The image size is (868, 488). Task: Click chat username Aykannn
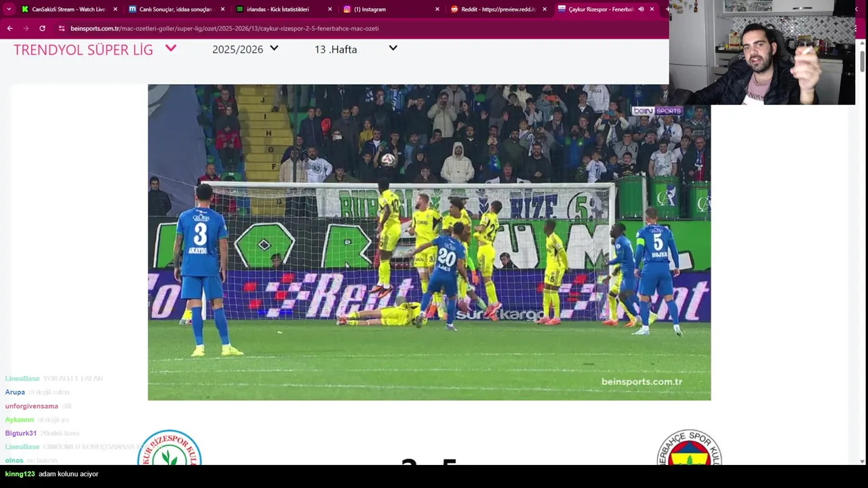click(x=19, y=420)
